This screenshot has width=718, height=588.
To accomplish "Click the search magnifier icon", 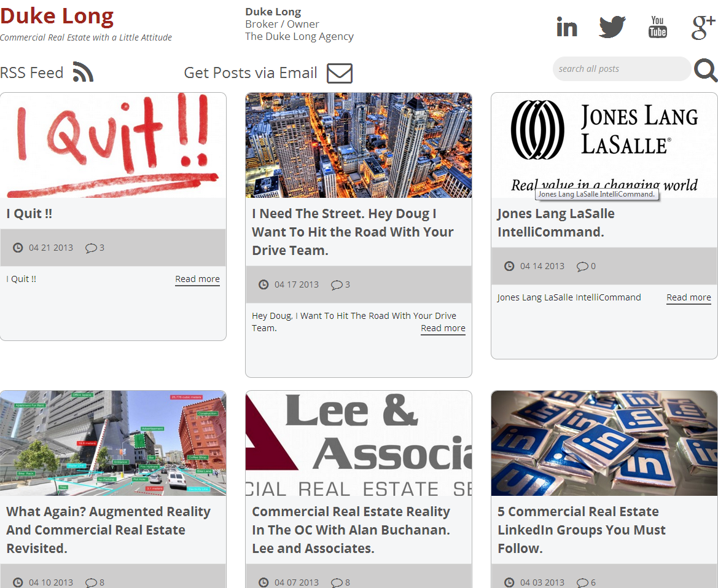I will tap(706, 71).
